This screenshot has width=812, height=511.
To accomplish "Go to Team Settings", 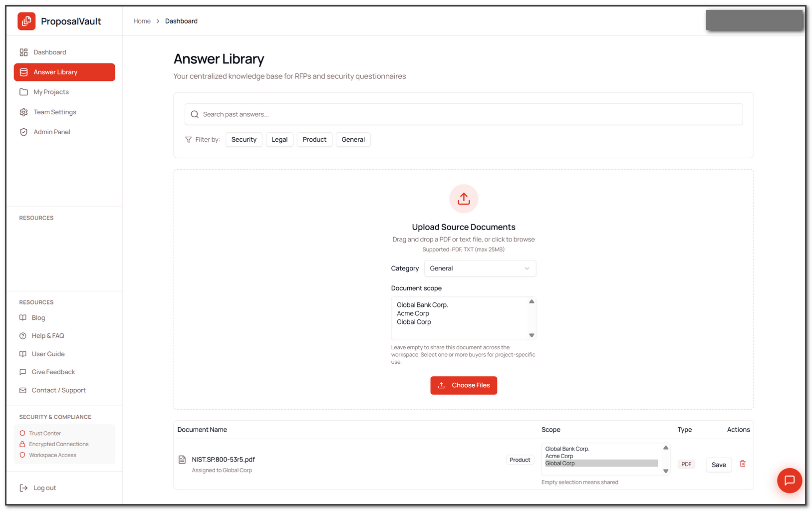I will [x=64, y=112].
